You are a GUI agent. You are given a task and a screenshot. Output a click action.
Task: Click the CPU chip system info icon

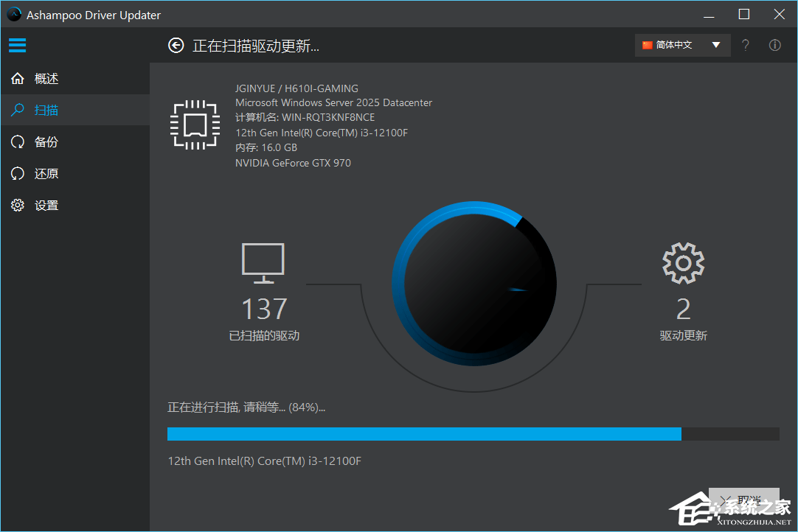194,124
